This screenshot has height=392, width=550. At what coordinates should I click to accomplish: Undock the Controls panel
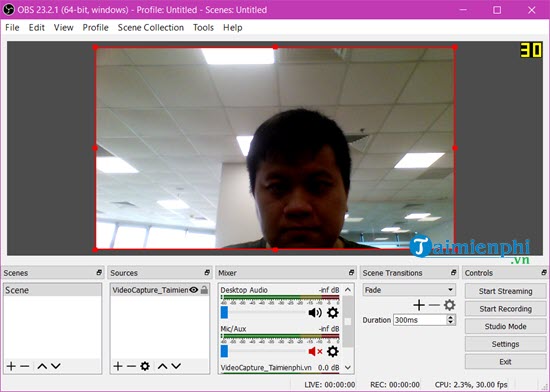(x=544, y=272)
